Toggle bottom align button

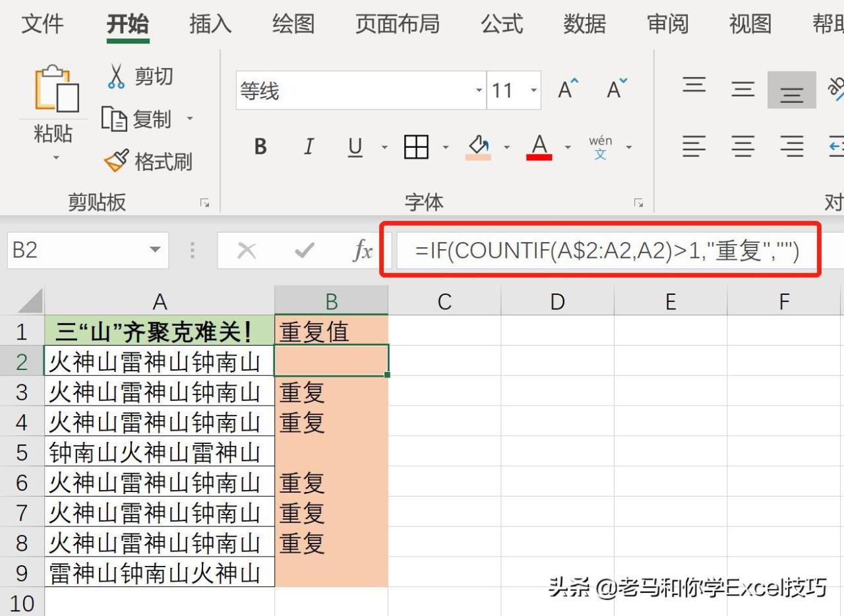coord(791,90)
